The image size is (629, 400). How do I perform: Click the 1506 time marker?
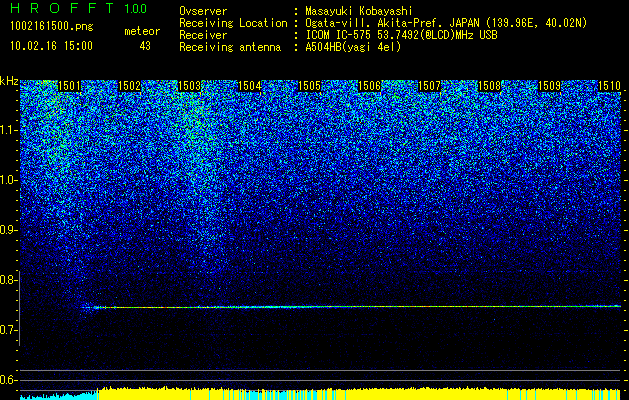point(369,86)
